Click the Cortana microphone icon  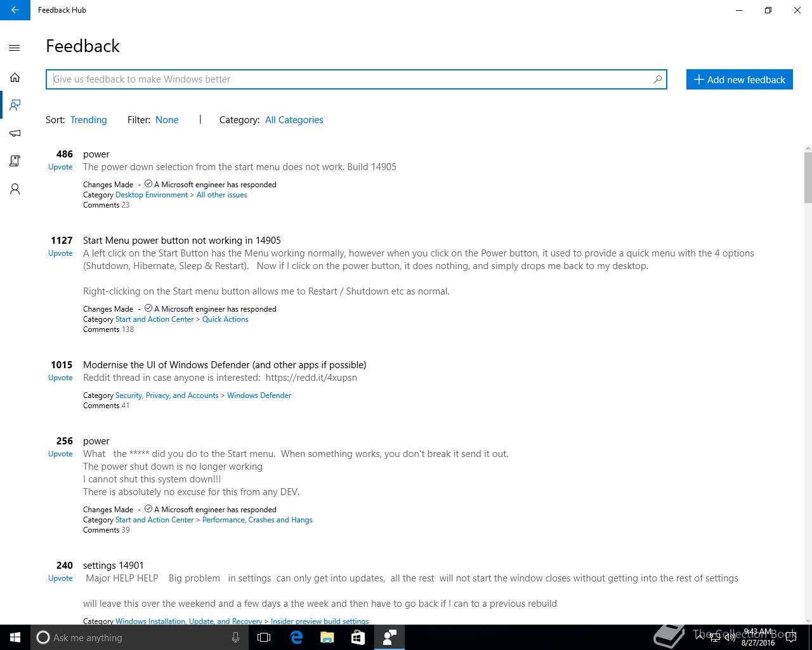point(235,637)
